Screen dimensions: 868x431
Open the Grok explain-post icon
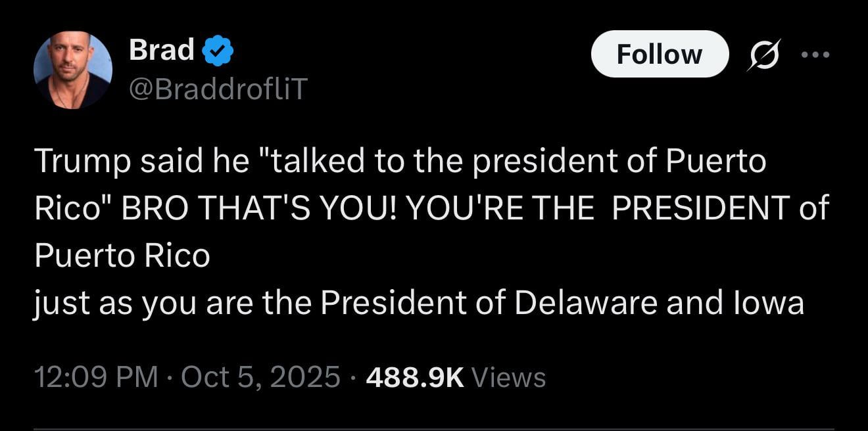coord(763,55)
